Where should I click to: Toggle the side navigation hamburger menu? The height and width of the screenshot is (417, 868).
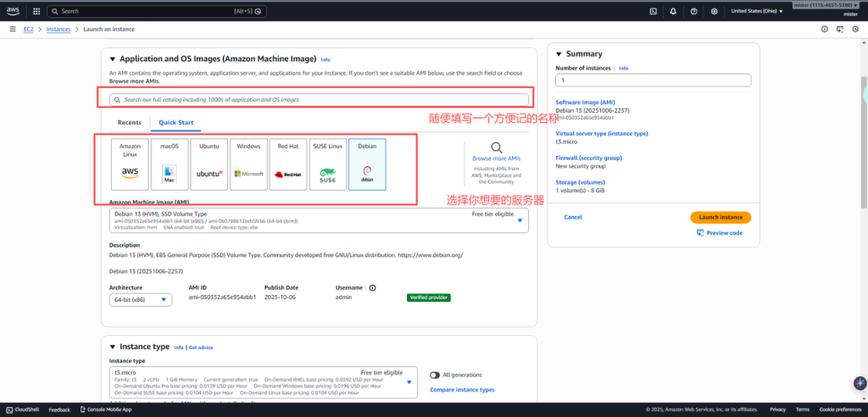click(13, 29)
